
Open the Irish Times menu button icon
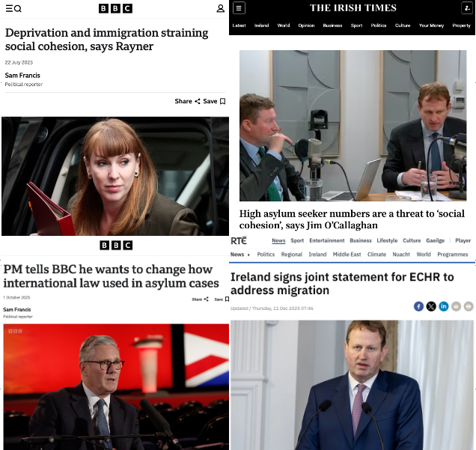coord(239,8)
